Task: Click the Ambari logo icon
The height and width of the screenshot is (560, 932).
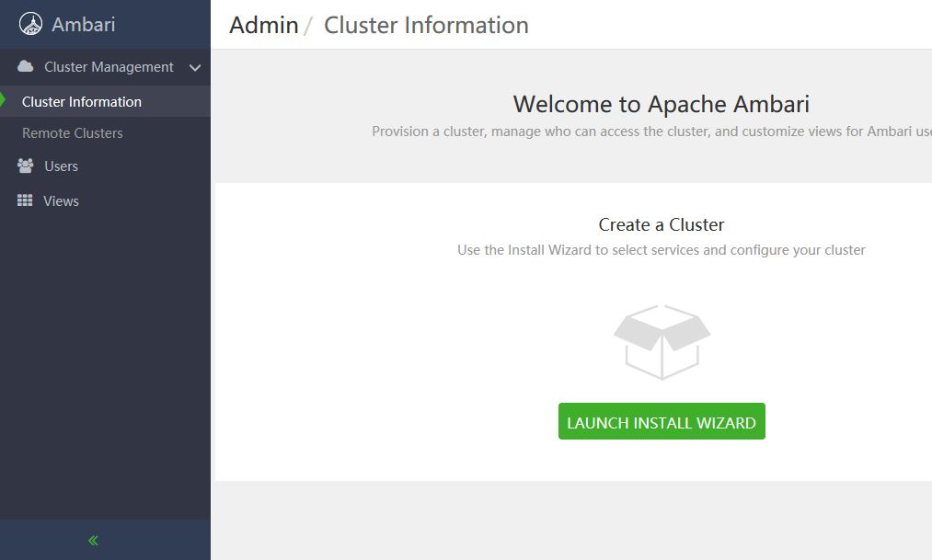Action: (30, 24)
